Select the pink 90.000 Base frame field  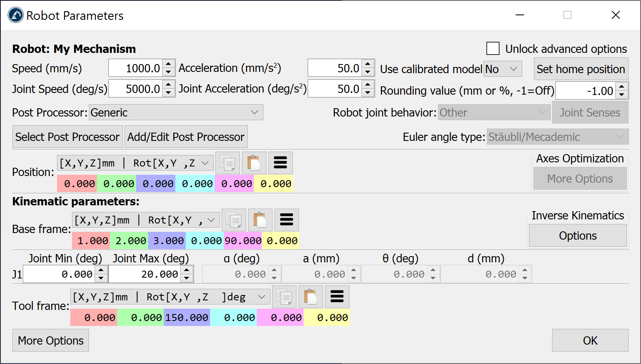[243, 240]
